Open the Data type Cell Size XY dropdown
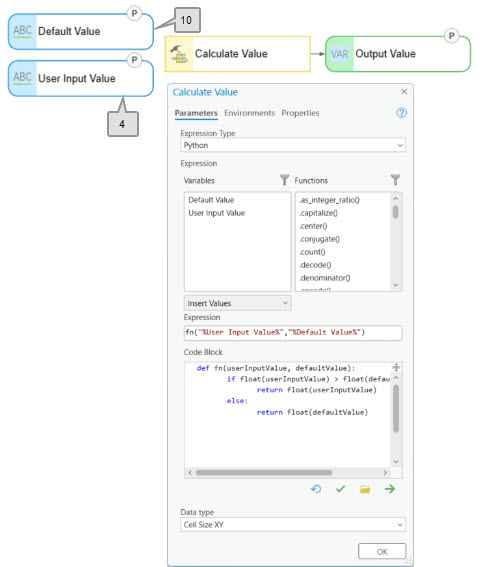Screen dimensions: 482x567 (293, 525)
